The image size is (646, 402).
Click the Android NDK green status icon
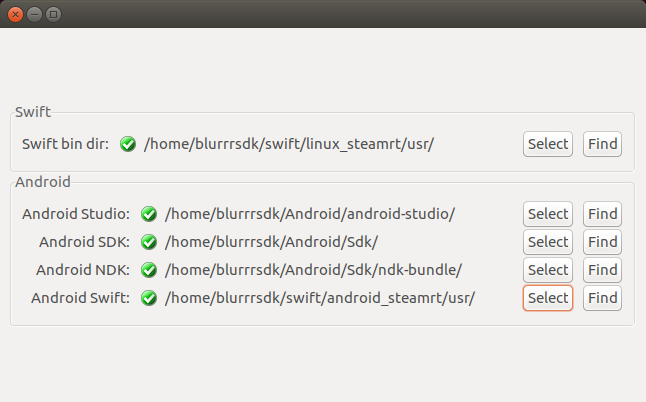point(149,270)
